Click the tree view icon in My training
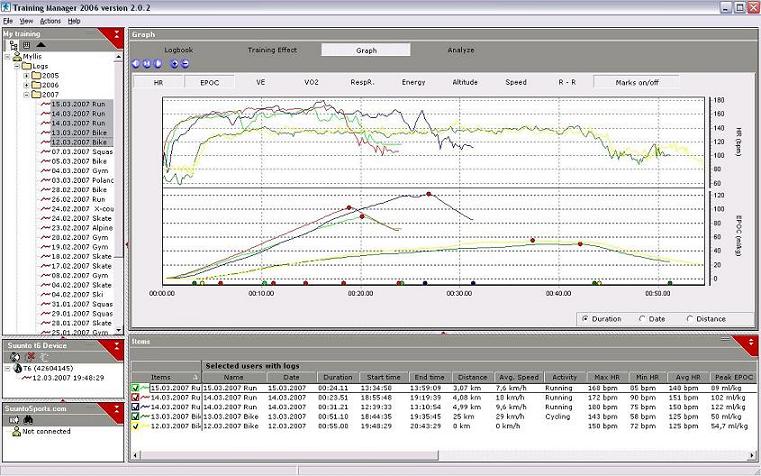Viewport: 761px width, 476px height. click(12, 45)
